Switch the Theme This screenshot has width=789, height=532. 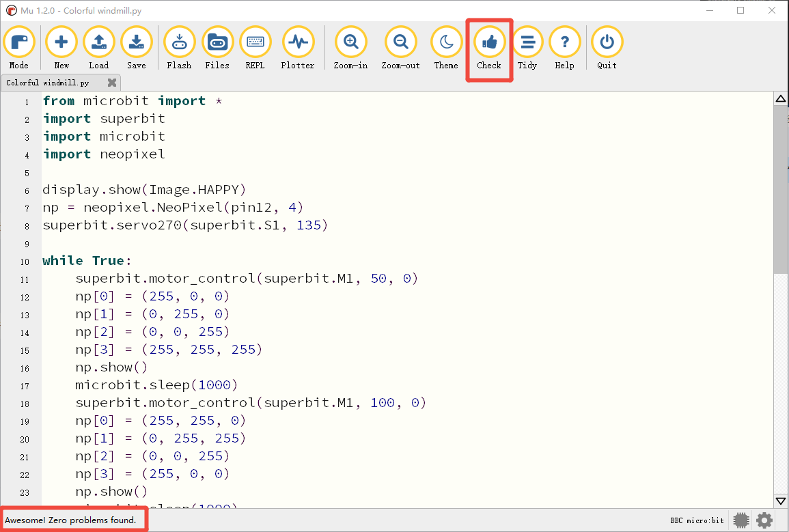click(x=446, y=48)
